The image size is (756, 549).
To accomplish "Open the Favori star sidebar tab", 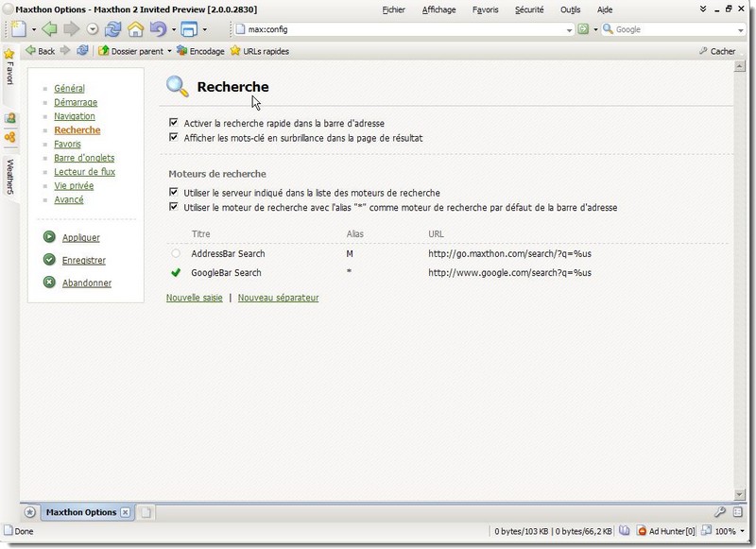I will (x=9, y=68).
